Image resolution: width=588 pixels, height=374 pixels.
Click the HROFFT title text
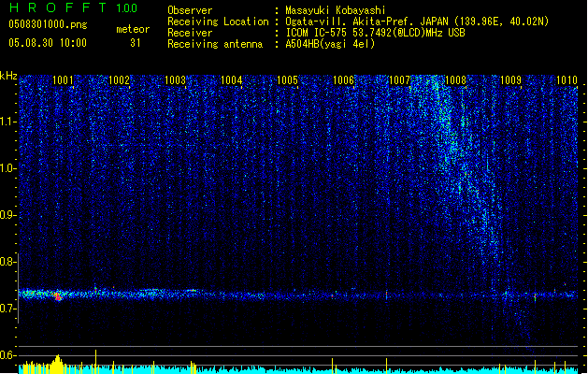tap(58, 7)
